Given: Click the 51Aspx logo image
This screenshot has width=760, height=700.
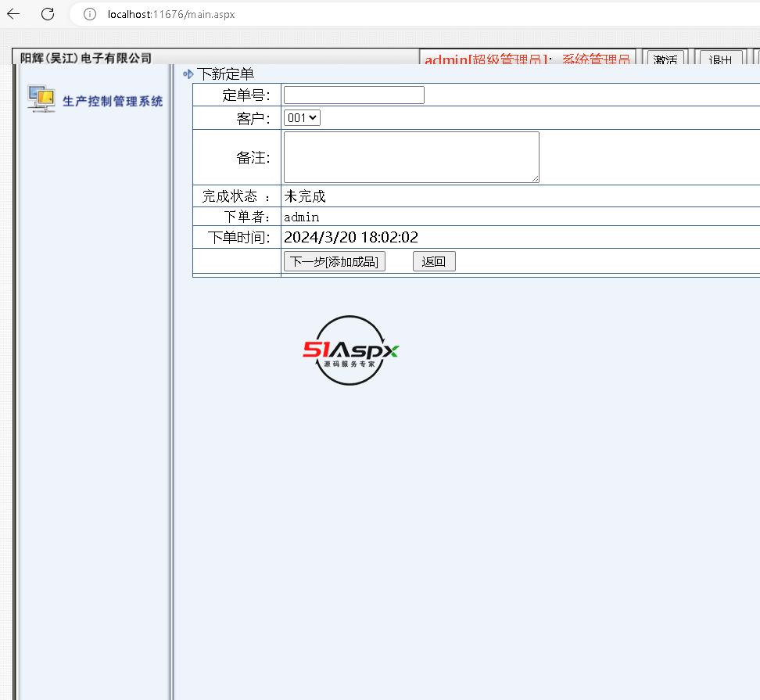Looking at the screenshot, I should (x=350, y=350).
